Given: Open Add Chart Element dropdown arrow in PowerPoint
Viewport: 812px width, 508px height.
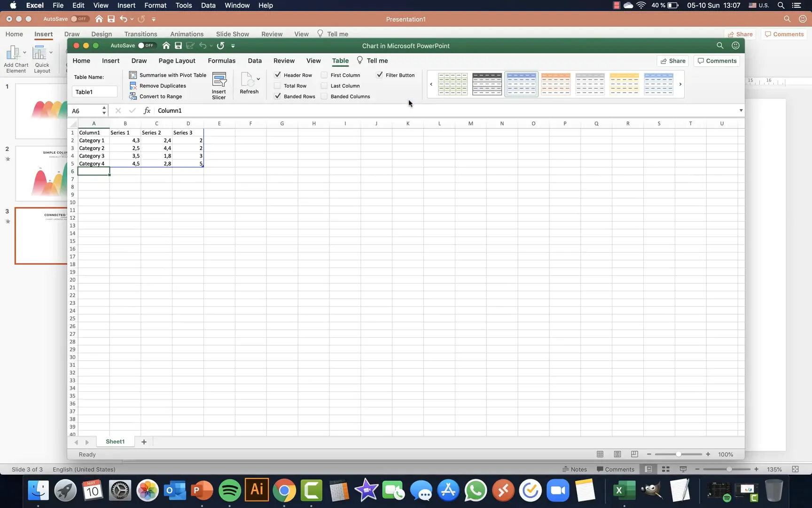Looking at the screenshot, I should 24,53.
